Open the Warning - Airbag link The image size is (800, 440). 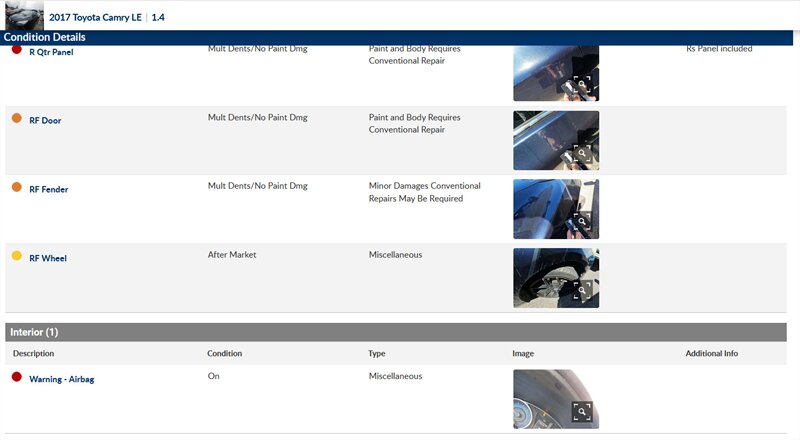61,380
